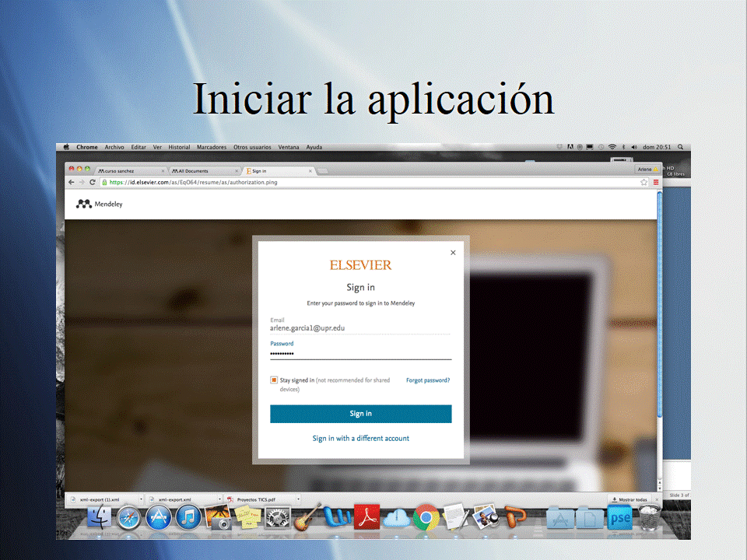Click the Email field with arlene.garcia1@upr.edu

click(x=360, y=328)
